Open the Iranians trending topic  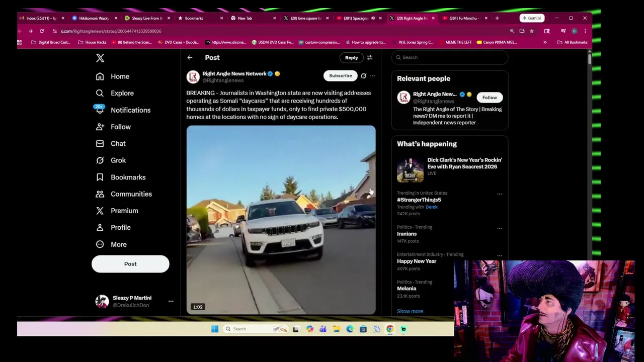(x=407, y=234)
